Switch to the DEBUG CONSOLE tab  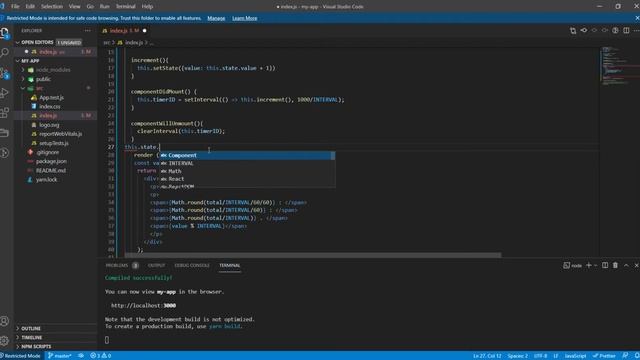192,265
